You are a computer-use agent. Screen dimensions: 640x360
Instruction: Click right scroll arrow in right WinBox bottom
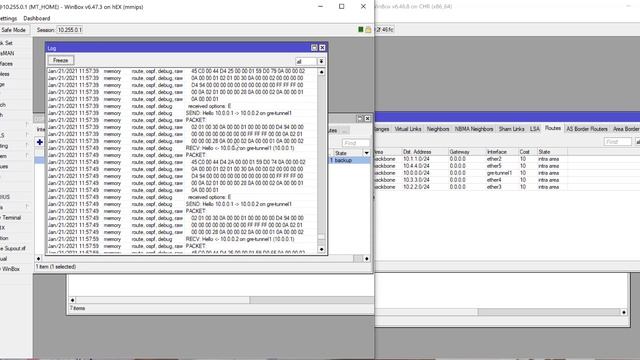click(x=624, y=312)
